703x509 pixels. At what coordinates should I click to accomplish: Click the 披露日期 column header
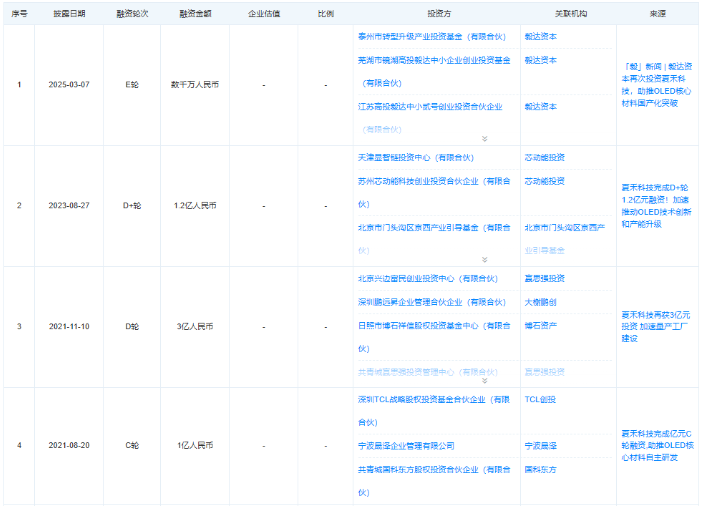click(69, 14)
